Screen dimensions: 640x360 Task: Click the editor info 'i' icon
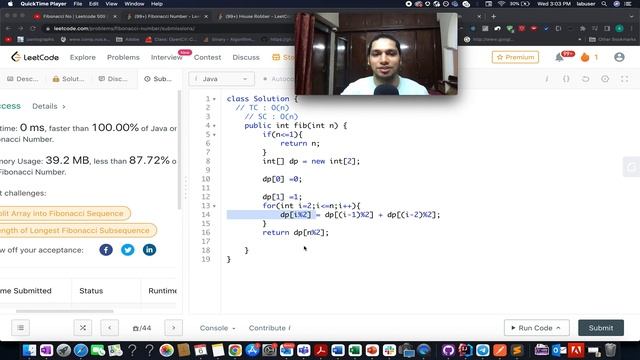[x=547, y=79]
